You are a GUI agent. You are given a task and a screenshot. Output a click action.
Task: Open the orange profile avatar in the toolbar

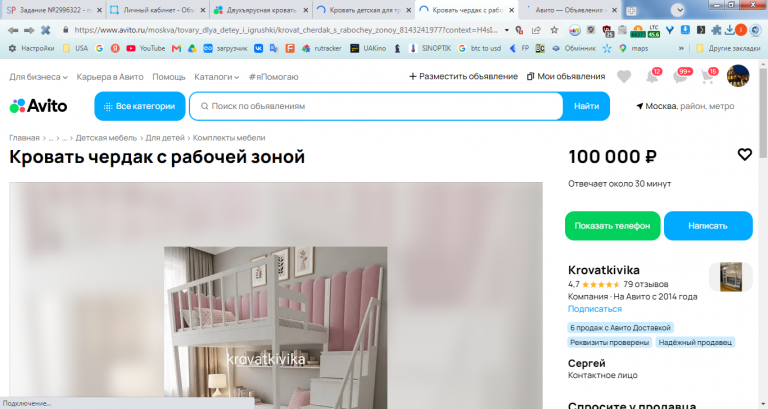pyautogui.click(x=741, y=30)
